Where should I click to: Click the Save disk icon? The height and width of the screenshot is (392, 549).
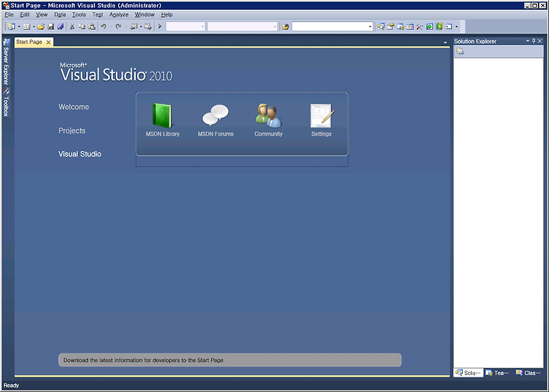point(51,27)
